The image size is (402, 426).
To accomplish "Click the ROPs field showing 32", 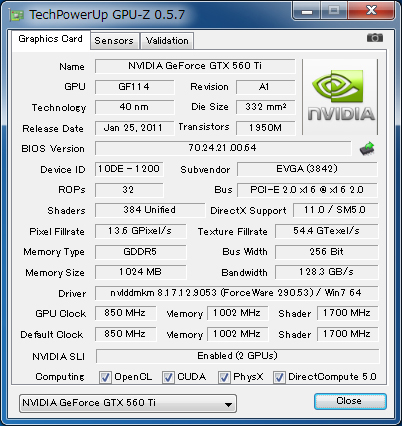I will click(129, 190).
